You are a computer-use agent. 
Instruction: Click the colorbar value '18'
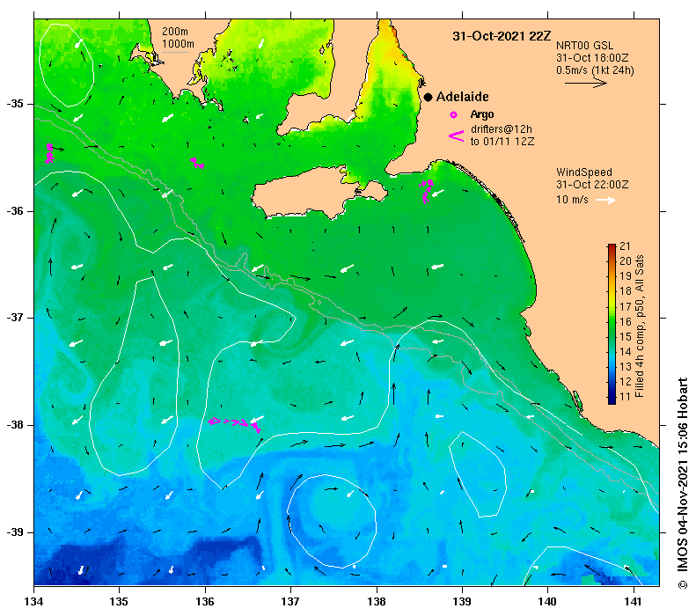(625, 291)
